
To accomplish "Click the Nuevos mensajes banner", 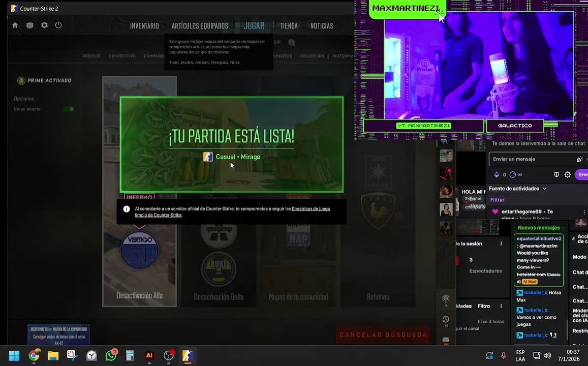I will (x=539, y=228).
